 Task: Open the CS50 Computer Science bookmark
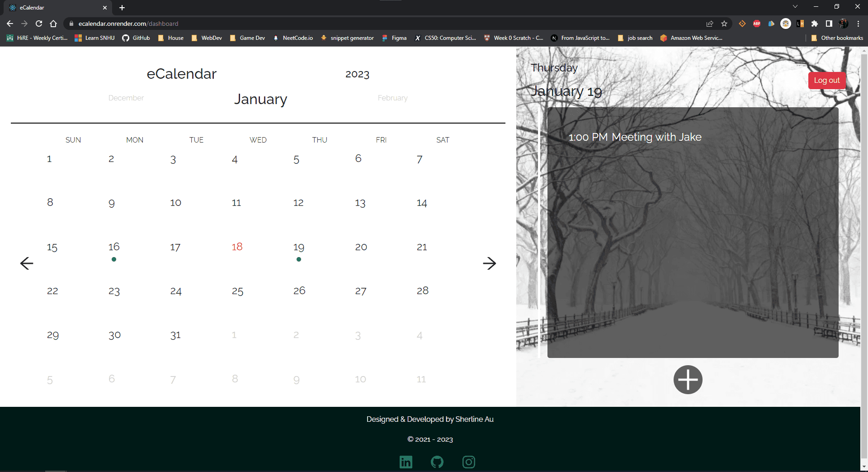(445, 38)
